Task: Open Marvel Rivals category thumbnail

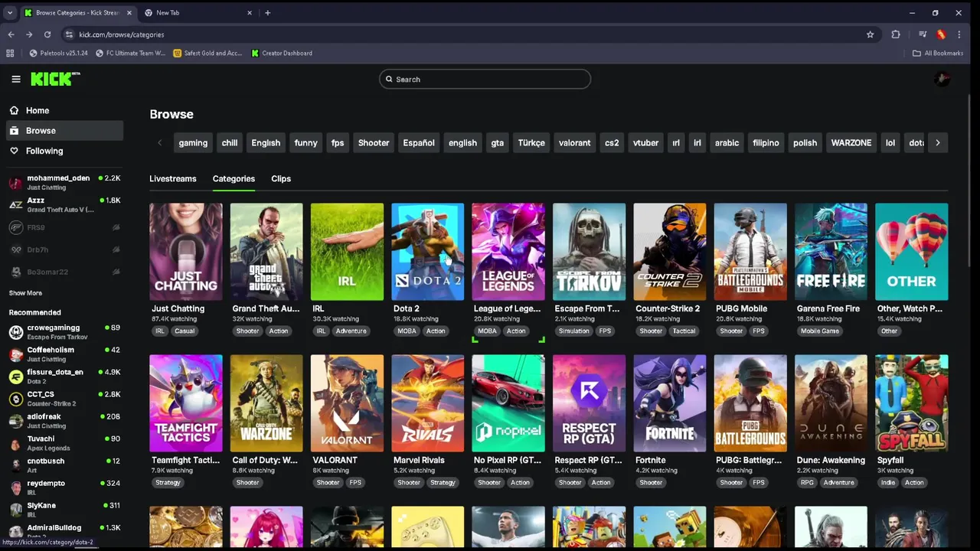Action: (428, 403)
